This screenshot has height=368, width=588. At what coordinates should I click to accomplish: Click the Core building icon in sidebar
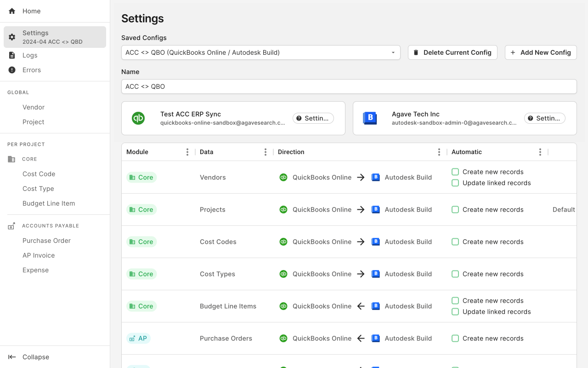pos(11,159)
